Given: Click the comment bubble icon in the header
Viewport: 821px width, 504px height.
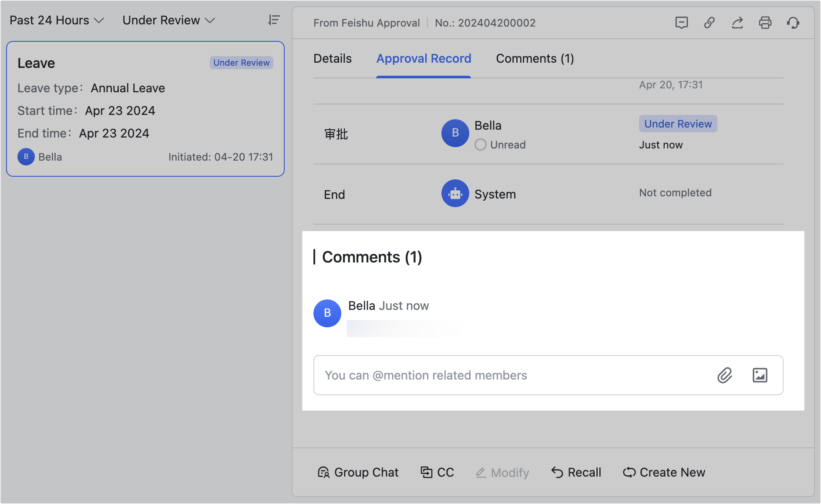Looking at the screenshot, I should 682,23.
